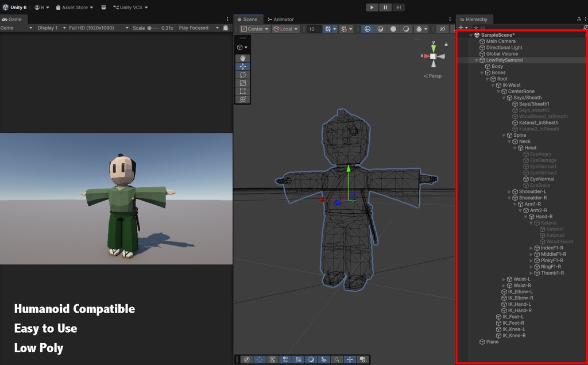The height and width of the screenshot is (365, 588).
Task: Open the Asset Store menu
Action: [x=73, y=7]
